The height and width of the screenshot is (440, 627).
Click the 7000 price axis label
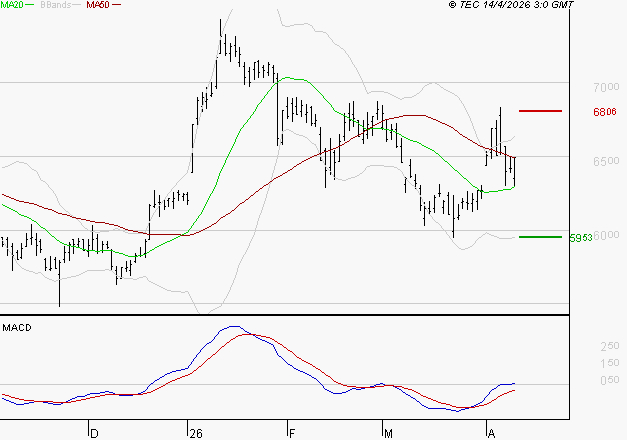pos(606,87)
